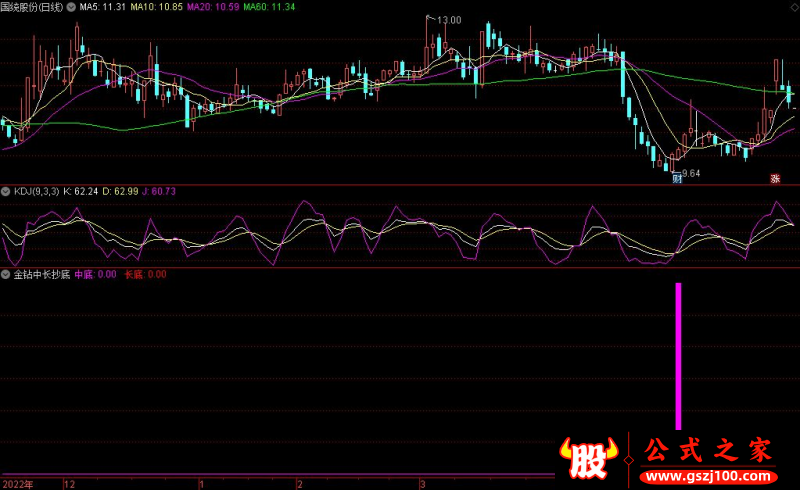The width and height of the screenshot is (800, 490).
Task: Select the MA10: 10.85 legend label
Action: [157, 6]
